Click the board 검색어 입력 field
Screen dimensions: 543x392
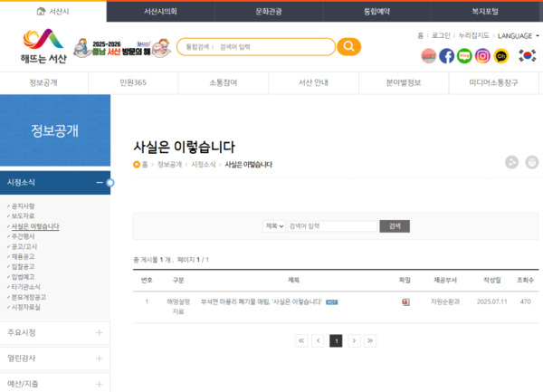tap(332, 226)
